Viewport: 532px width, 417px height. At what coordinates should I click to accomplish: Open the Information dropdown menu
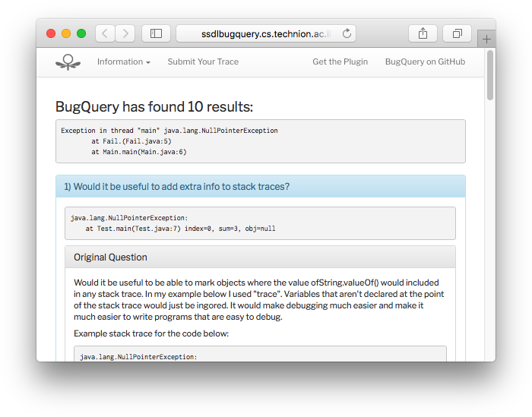(123, 62)
